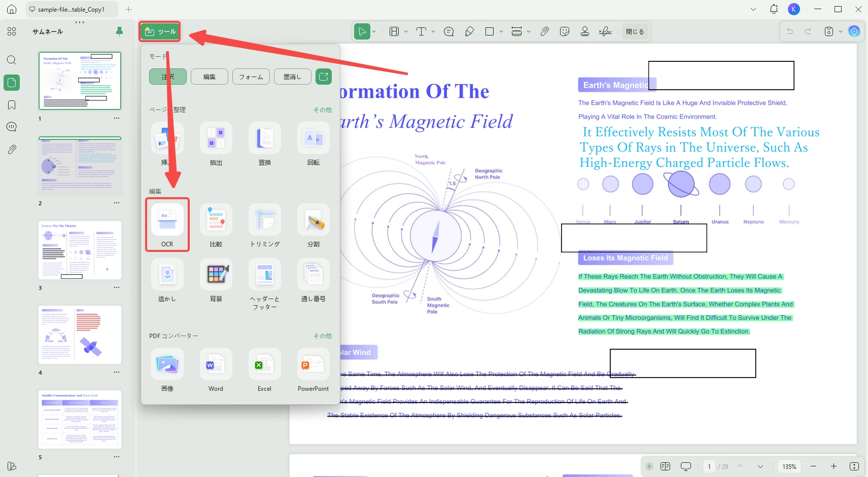Screen dimensions: 868x477
Task: Convert PDF to PowerPoint
Action: [314, 370]
